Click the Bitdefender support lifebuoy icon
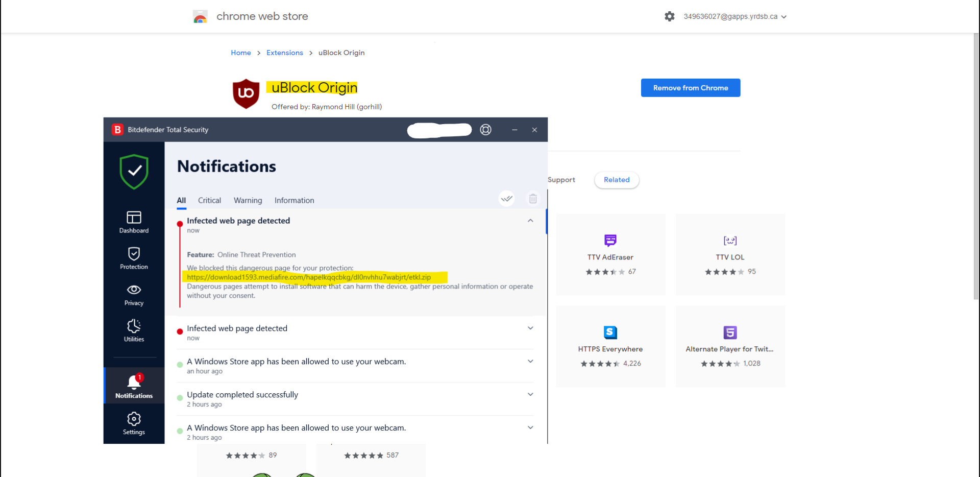Viewport: 980px width, 477px height. pyautogui.click(x=485, y=130)
